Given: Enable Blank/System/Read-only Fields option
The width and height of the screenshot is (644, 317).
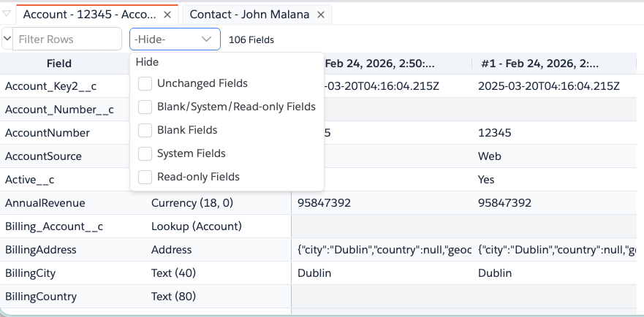Looking at the screenshot, I should [145, 107].
